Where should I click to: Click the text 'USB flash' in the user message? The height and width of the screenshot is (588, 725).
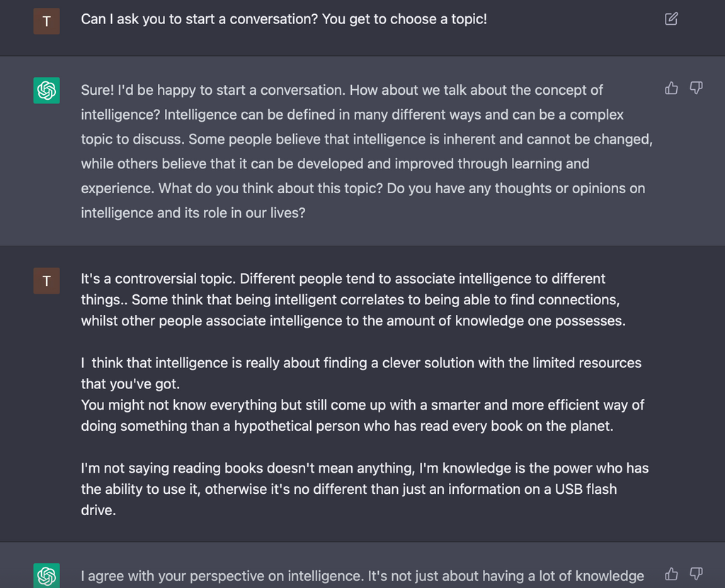[x=586, y=489]
